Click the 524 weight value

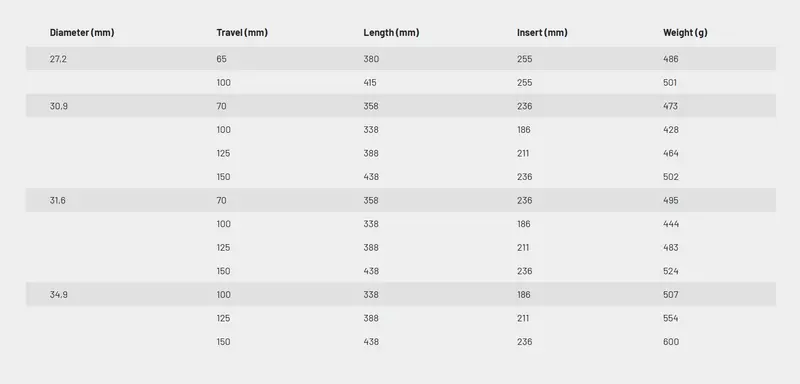pyautogui.click(x=670, y=271)
